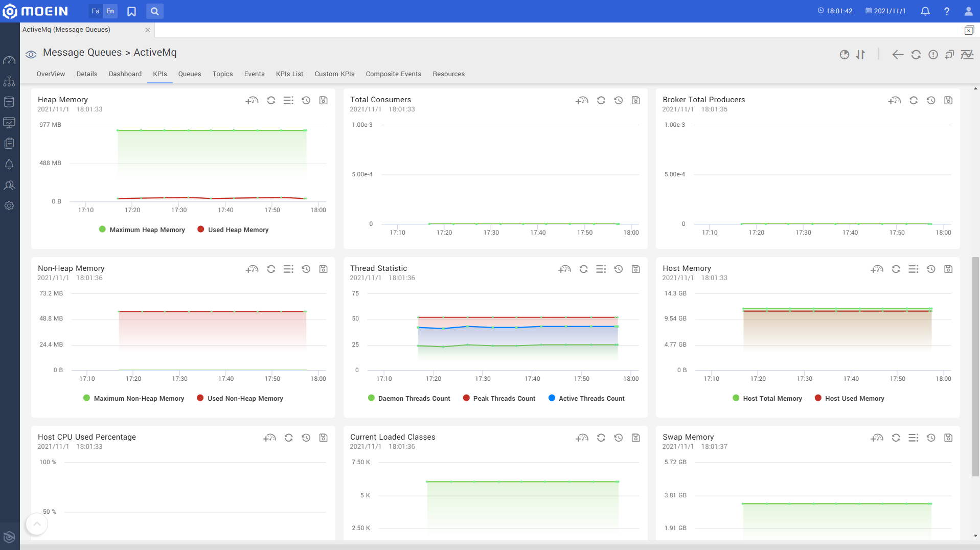Image resolution: width=980 pixels, height=550 pixels.
Task: Toggle Maximum Heap Memory legend series
Action: (x=142, y=230)
